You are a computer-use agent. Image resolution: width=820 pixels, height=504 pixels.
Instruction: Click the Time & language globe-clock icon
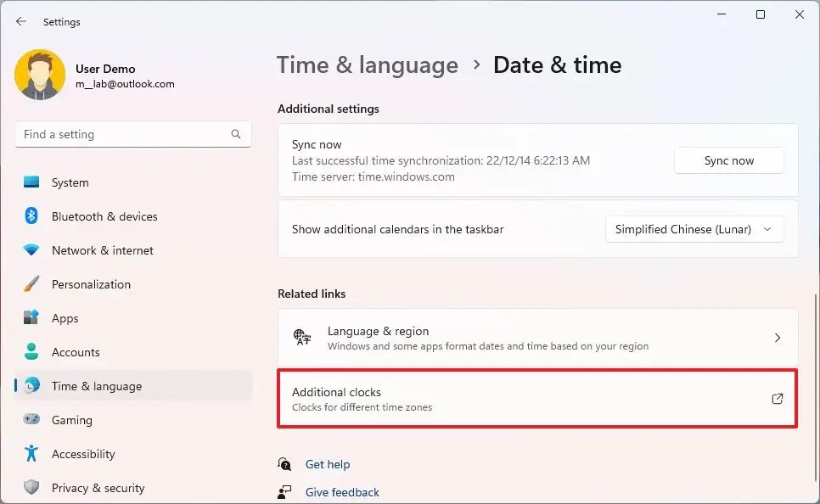click(x=32, y=385)
